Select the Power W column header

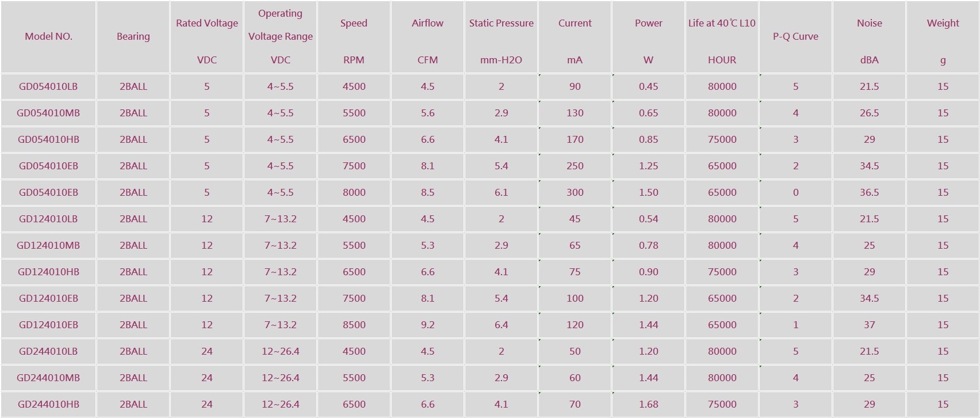coord(648,24)
